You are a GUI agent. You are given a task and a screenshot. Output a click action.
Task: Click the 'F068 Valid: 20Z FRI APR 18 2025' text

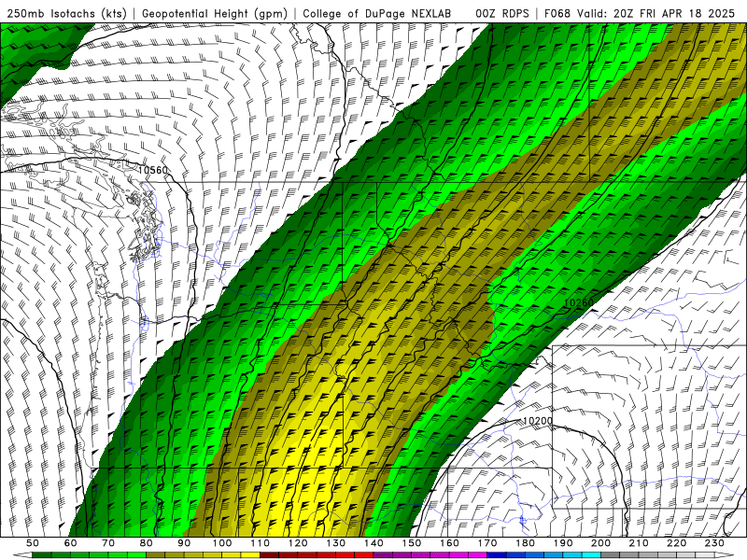click(640, 14)
